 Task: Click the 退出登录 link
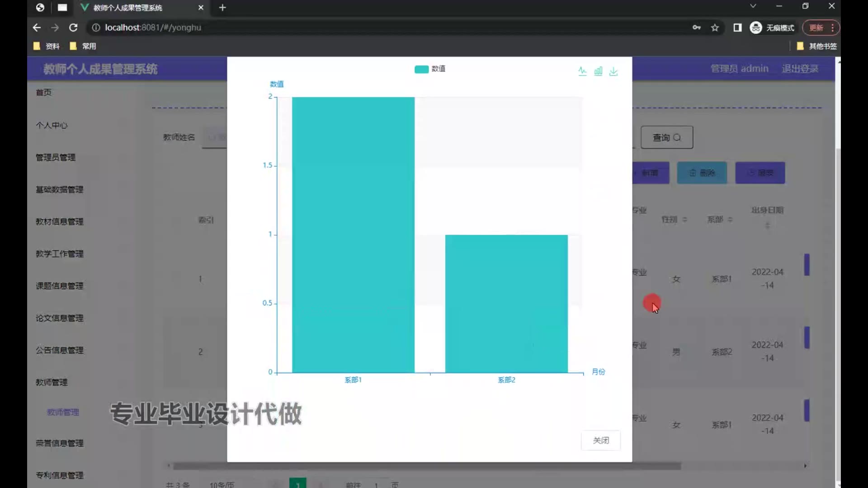[x=800, y=69]
